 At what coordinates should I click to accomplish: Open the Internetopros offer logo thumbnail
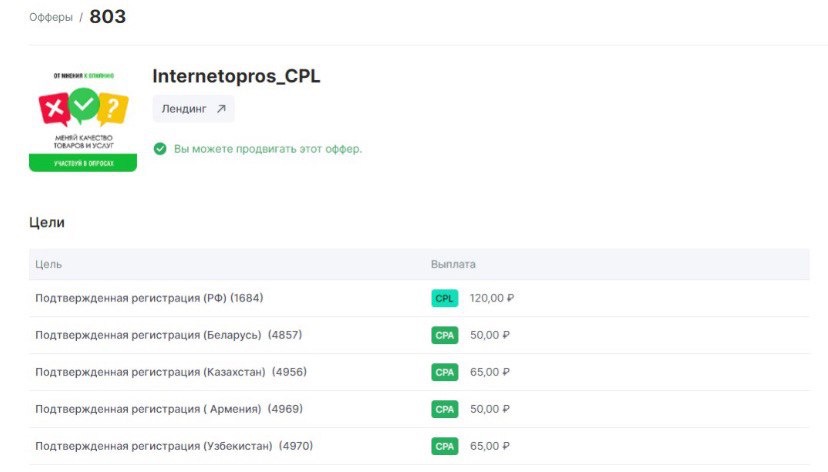(x=83, y=119)
